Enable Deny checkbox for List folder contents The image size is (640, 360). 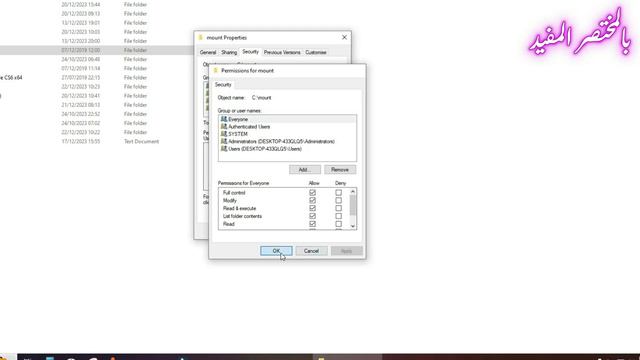(x=338, y=216)
